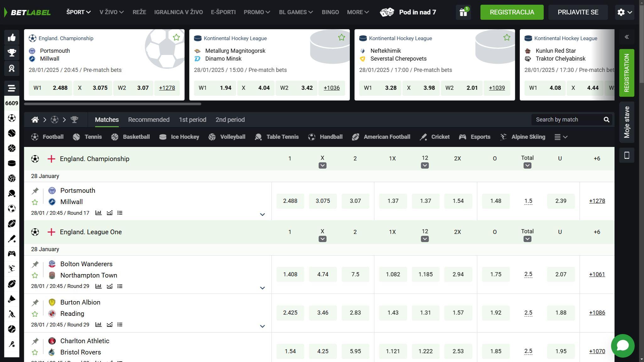The width and height of the screenshot is (644, 362).
Task: Open head-to-head graph icon for Bolton Wanderers match
Action: point(109,286)
